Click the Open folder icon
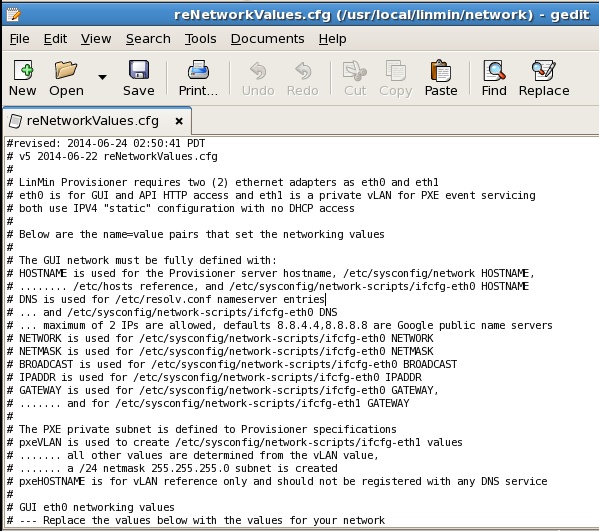The width and height of the screenshot is (599, 531). coord(66,70)
